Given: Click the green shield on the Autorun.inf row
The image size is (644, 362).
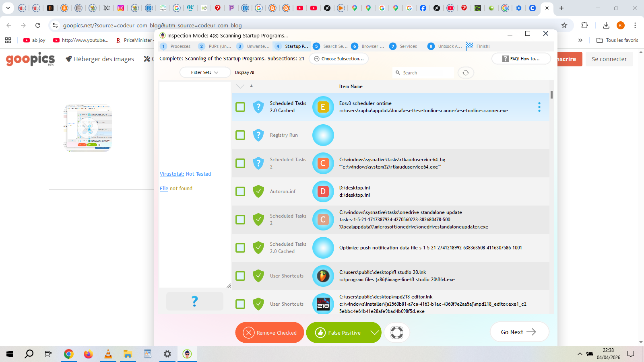Looking at the screenshot, I should pos(258,191).
